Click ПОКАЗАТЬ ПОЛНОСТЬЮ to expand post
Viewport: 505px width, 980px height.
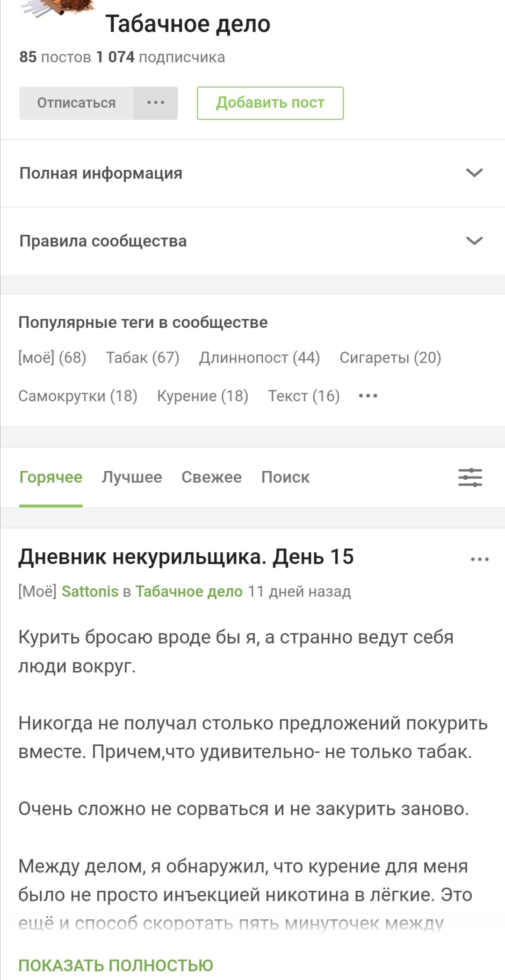click(115, 965)
